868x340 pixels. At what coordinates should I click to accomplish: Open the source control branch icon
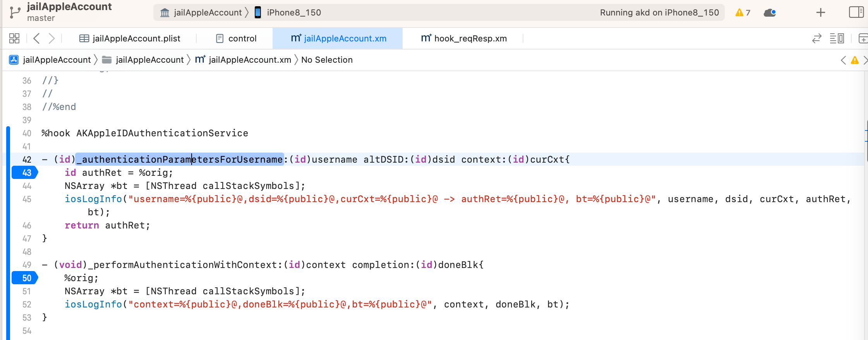coord(15,12)
